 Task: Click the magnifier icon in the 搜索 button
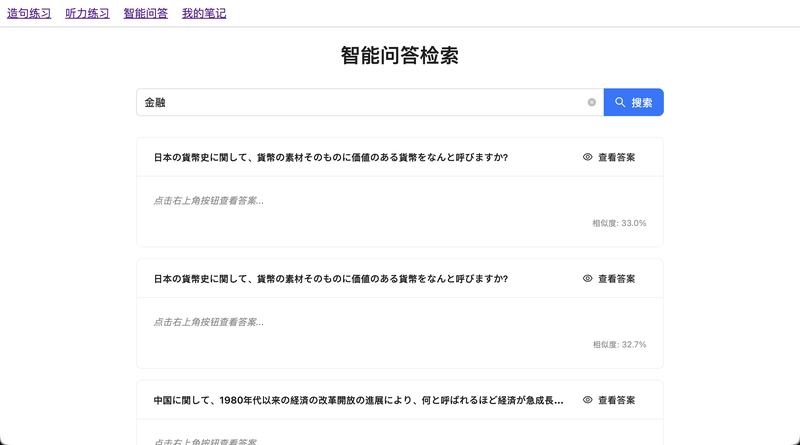(x=620, y=102)
